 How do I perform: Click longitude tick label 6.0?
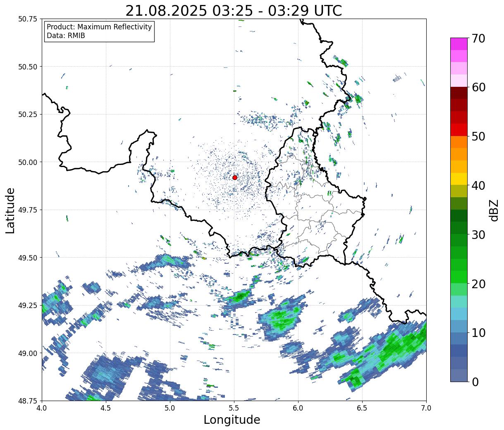coord(298,408)
